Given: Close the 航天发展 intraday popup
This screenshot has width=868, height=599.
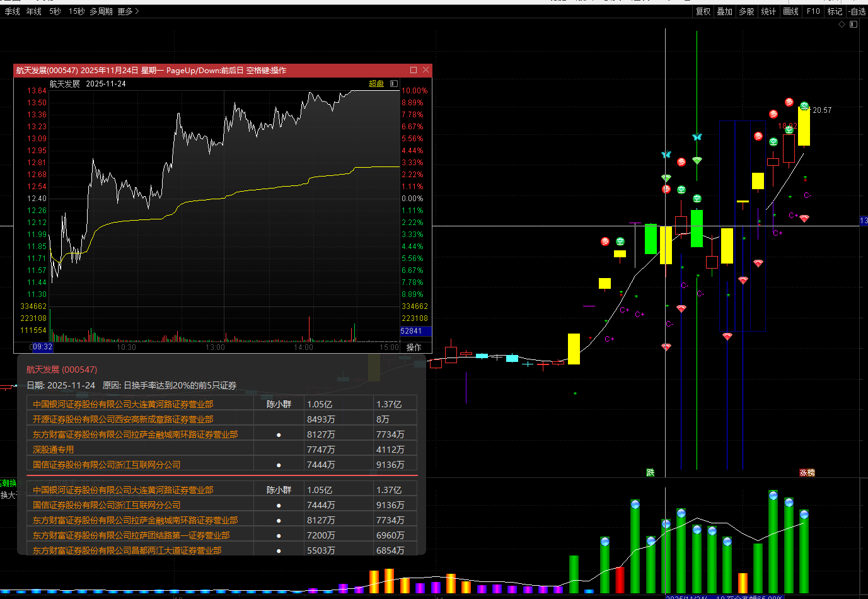Looking at the screenshot, I should click(x=426, y=70).
